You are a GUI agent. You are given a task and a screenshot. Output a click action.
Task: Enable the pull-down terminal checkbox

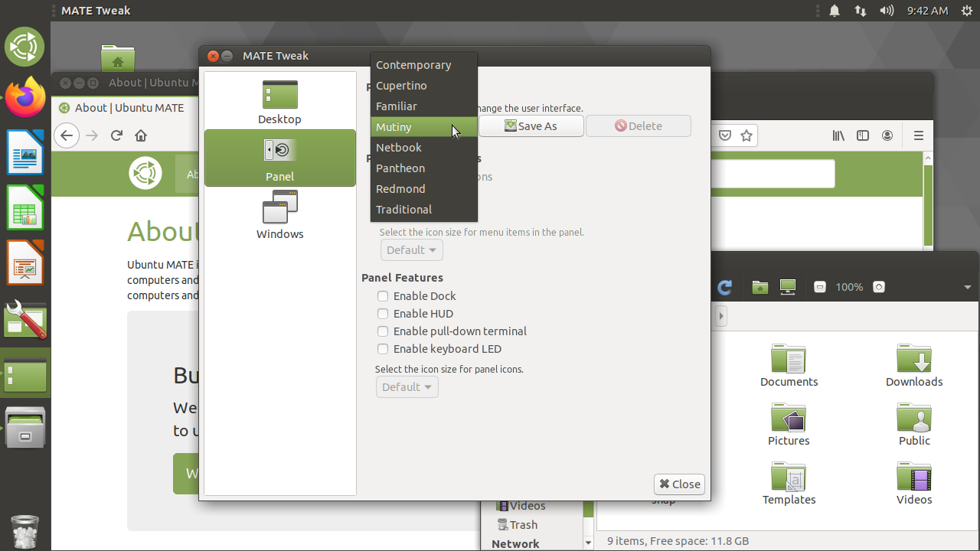(x=383, y=331)
